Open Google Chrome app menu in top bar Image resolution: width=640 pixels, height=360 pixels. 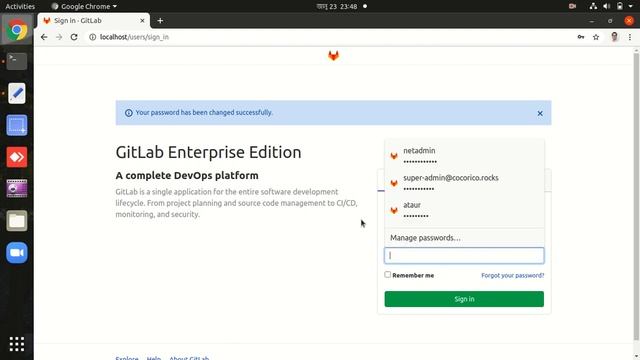[x=84, y=6]
